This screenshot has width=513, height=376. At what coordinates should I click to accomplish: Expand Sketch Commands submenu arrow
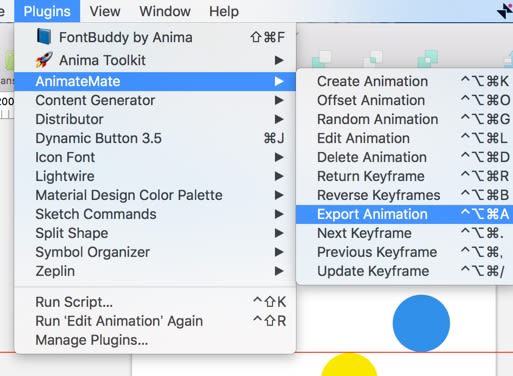(x=279, y=214)
